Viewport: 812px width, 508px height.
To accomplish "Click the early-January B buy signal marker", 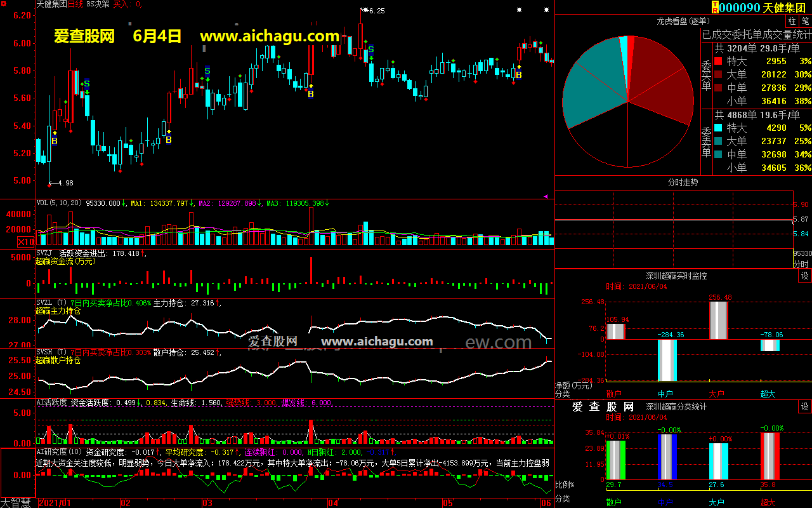I will tap(55, 141).
